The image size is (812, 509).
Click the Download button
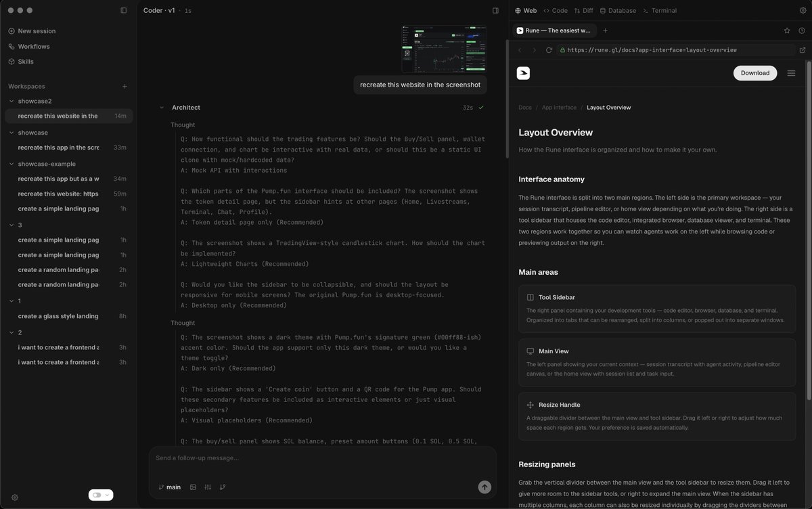[755, 73]
